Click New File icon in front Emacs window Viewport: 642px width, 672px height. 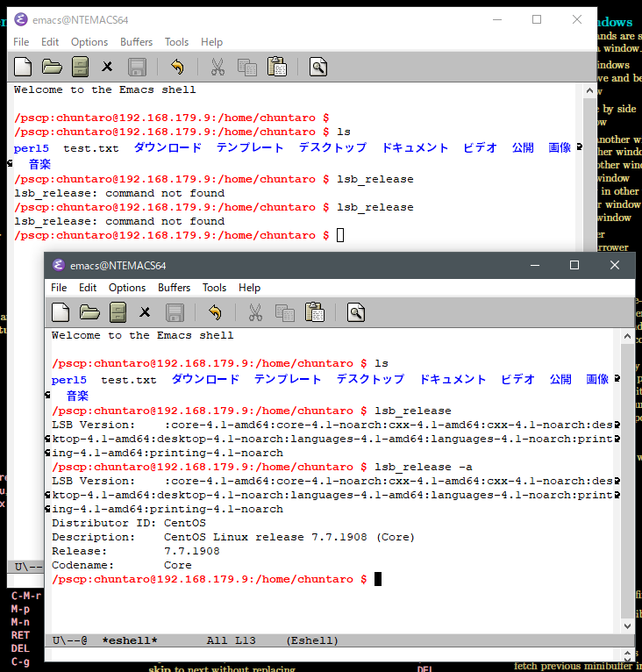coord(61,312)
